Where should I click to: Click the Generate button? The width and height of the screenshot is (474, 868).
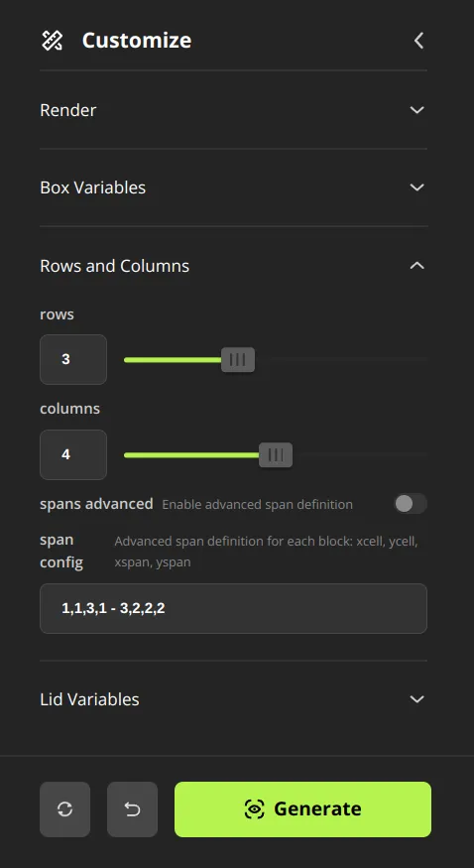[x=302, y=809]
